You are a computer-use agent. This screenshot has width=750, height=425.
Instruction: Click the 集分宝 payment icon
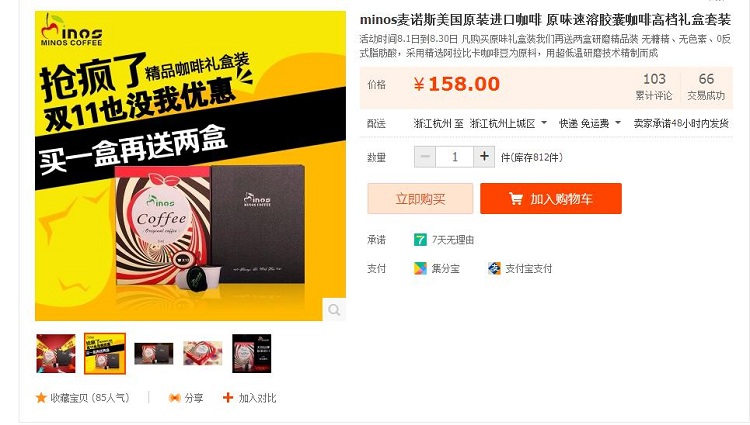click(420, 269)
